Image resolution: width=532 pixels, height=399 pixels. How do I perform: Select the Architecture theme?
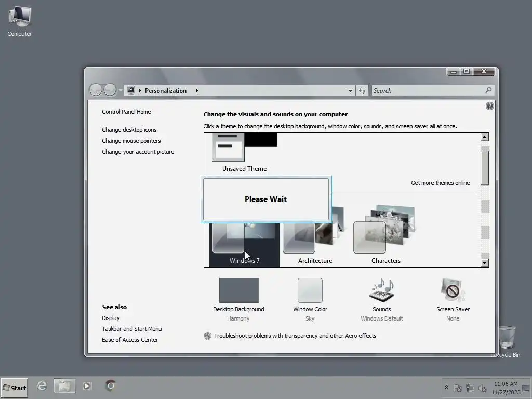tap(315, 235)
